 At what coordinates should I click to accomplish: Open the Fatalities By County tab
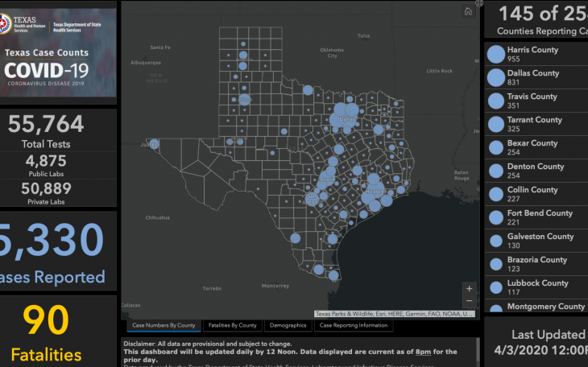[x=232, y=326]
